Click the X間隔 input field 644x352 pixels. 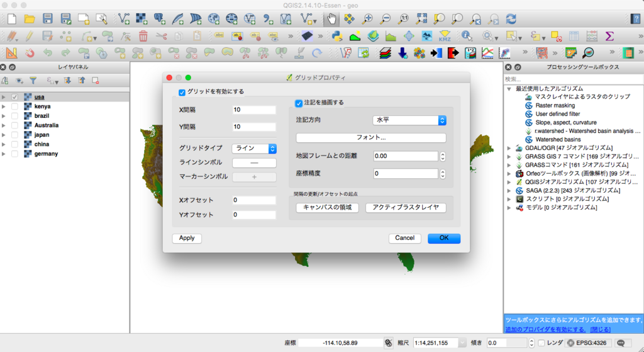point(254,110)
